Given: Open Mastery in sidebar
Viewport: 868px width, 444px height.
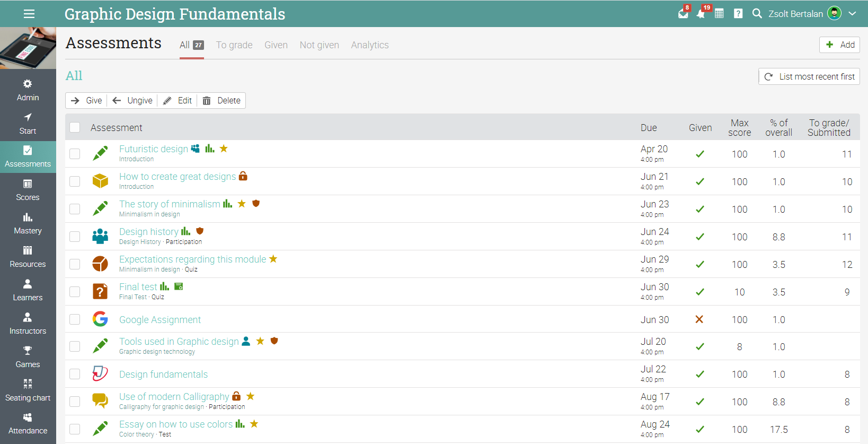Looking at the screenshot, I should (28, 224).
